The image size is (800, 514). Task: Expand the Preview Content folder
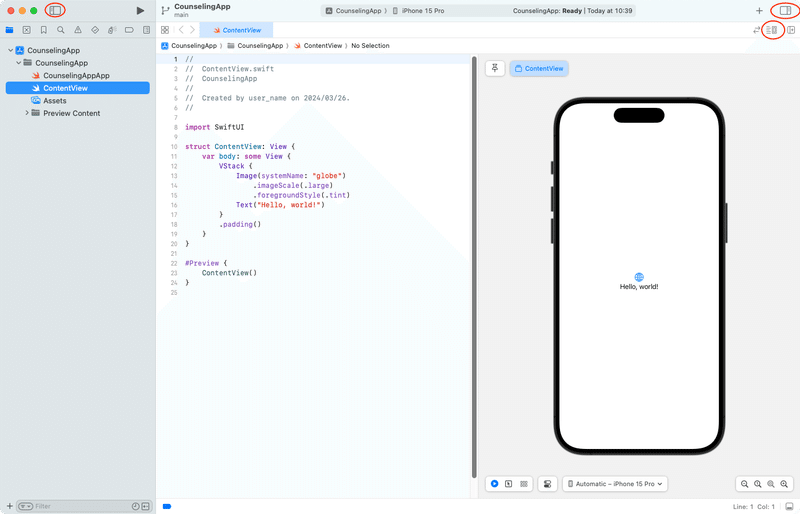[x=27, y=113]
